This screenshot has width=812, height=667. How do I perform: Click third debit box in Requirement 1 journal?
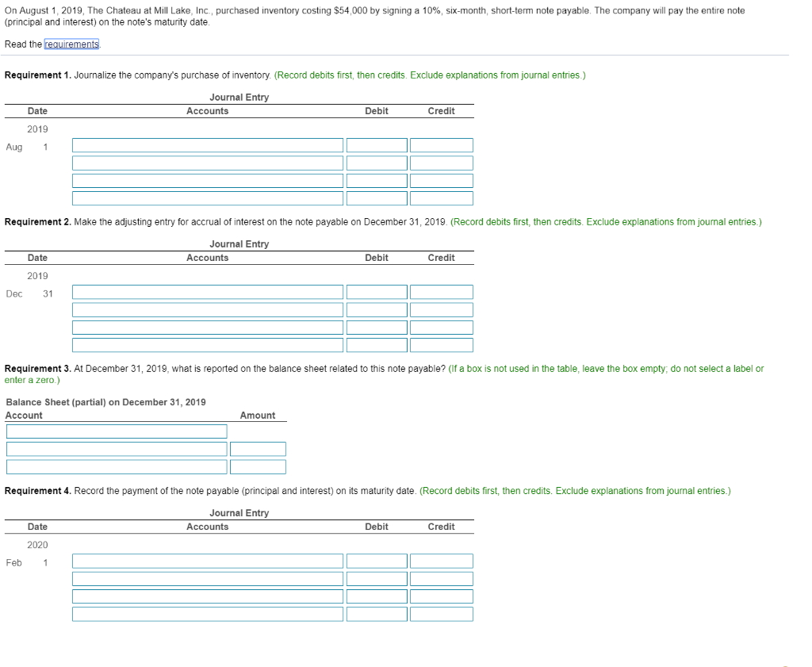click(377, 181)
